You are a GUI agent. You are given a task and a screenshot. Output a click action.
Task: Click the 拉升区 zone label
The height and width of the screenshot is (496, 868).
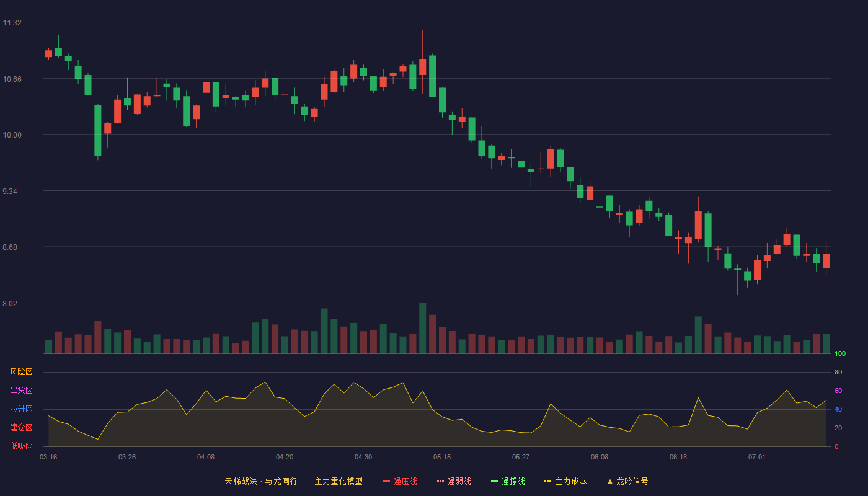click(21, 409)
